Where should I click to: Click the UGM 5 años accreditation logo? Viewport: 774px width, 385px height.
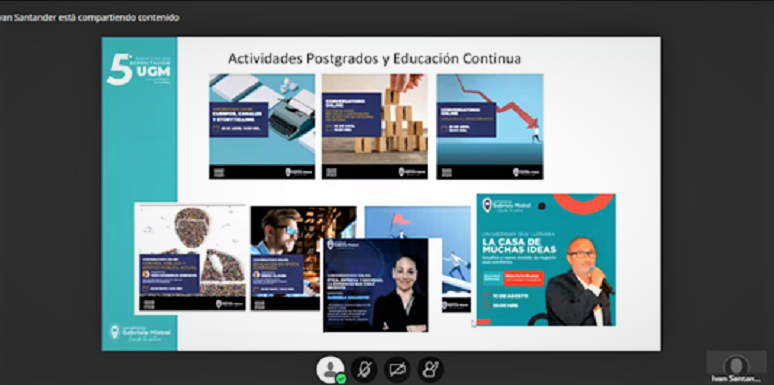click(x=139, y=70)
